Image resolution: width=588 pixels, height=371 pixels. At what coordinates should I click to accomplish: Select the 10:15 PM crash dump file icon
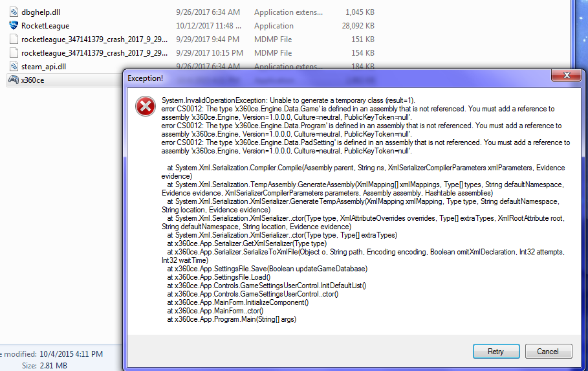14,53
